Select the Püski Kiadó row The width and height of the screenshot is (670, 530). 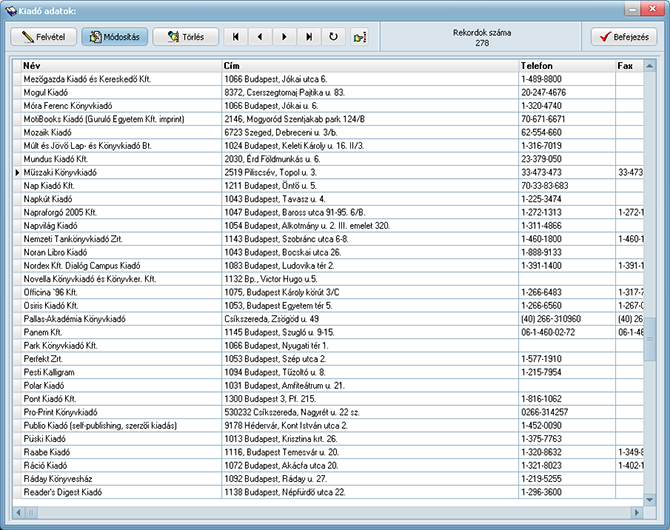[x=328, y=439]
